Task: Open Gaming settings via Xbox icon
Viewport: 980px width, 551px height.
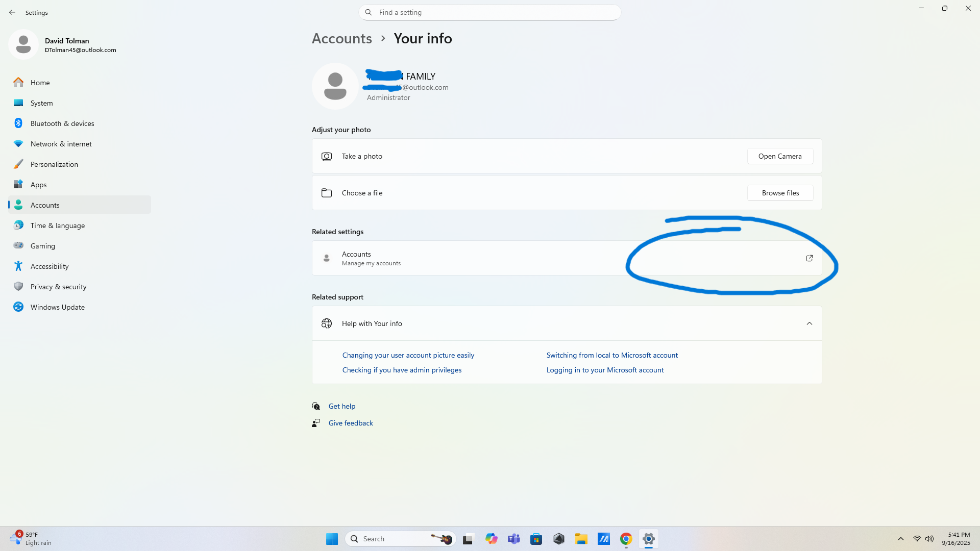Action: click(x=18, y=245)
